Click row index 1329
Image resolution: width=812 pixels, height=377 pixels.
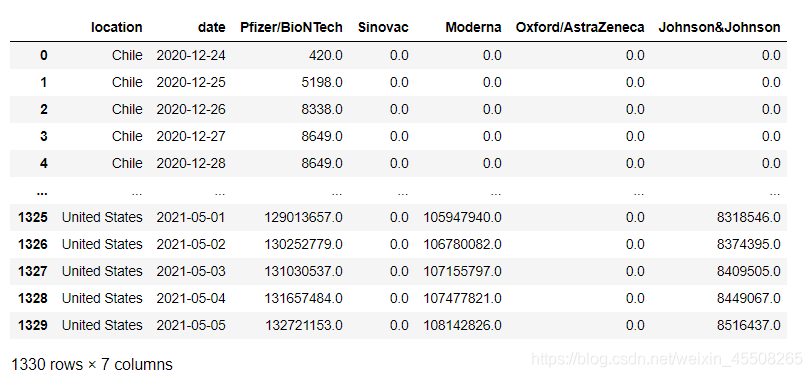[x=33, y=325]
